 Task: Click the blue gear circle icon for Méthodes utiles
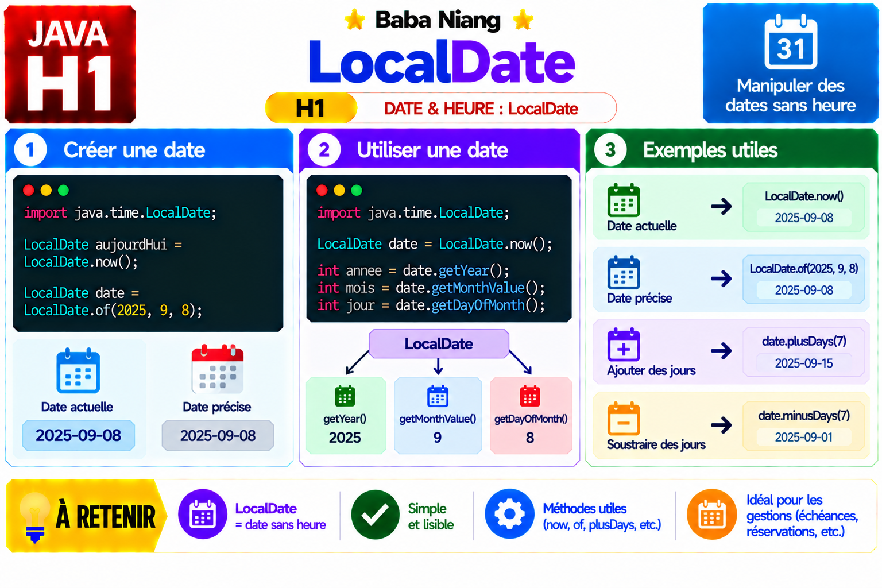coord(509,514)
